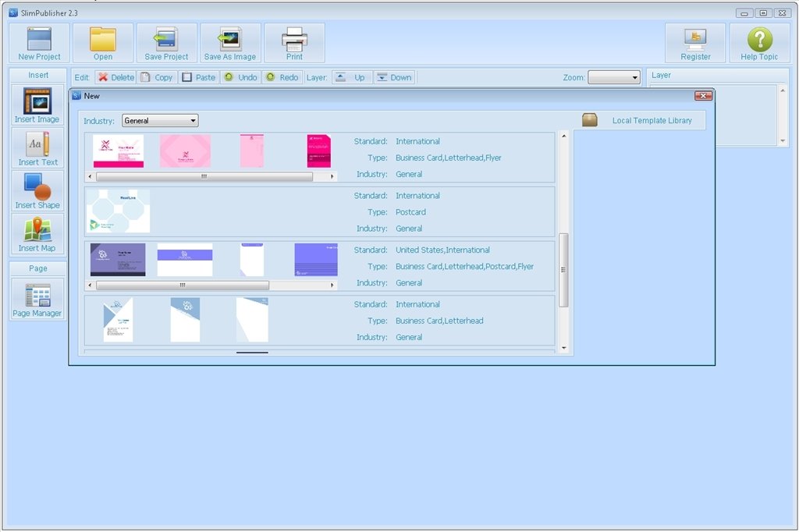
Task: Select the Insert Shape tool
Action: coord(37,190)
